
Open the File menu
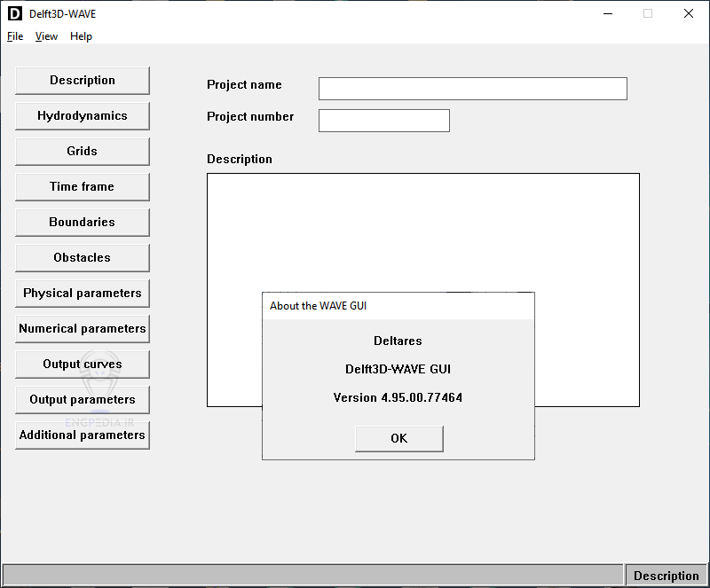[x=15, y=36]
